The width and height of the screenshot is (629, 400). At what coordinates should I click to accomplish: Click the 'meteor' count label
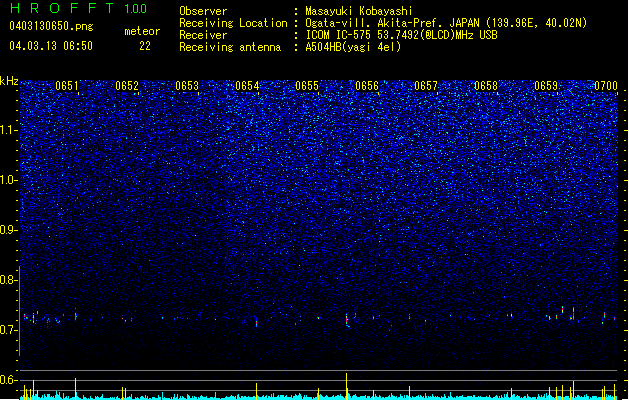[x=142, y=31]
